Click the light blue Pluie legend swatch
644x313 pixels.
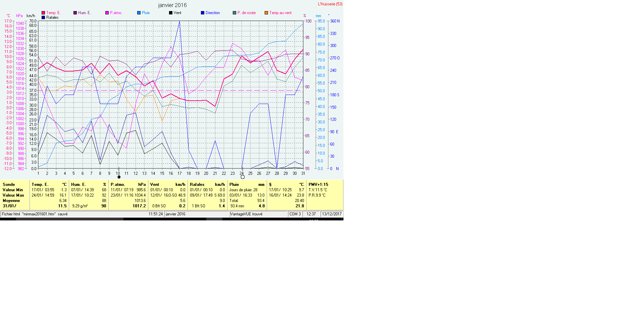tap(139, 13)
